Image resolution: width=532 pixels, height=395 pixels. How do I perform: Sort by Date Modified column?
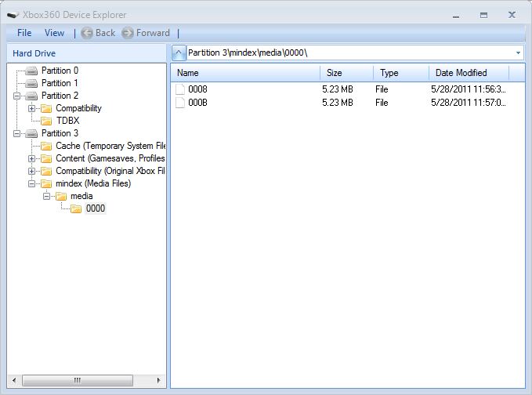(469, 73)
